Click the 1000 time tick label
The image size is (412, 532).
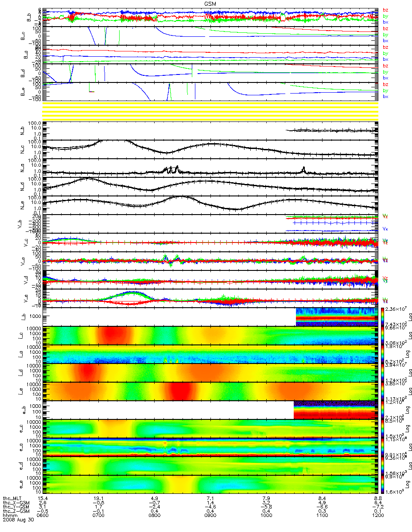click(266, 516)
